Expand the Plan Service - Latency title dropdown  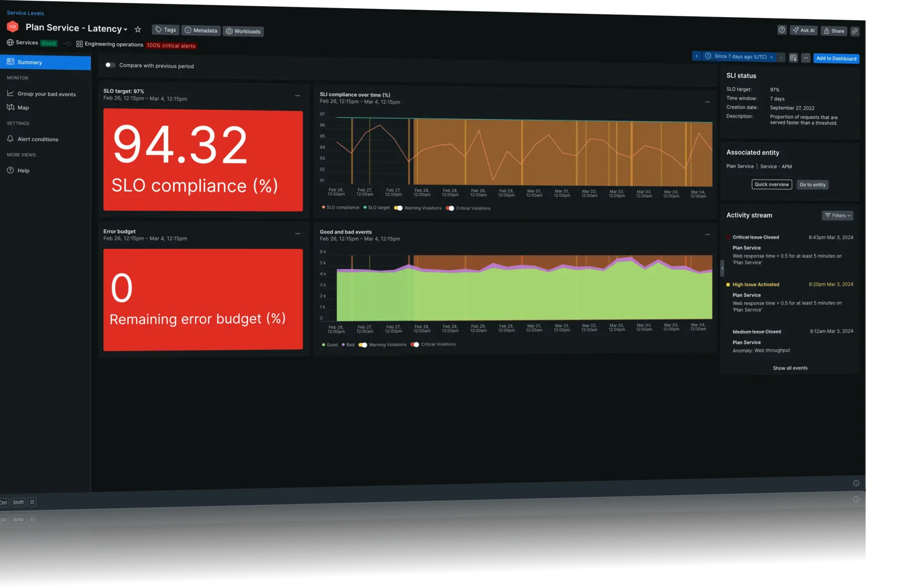pyautogui.click(x=125, y=29)
